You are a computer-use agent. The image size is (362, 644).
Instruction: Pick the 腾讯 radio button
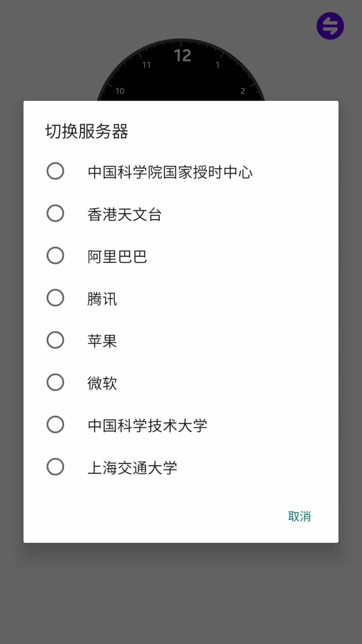tap(55, 298)
